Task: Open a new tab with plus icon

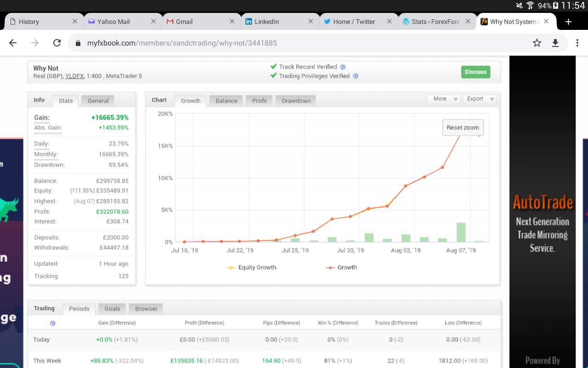Action: pos(568,22)
